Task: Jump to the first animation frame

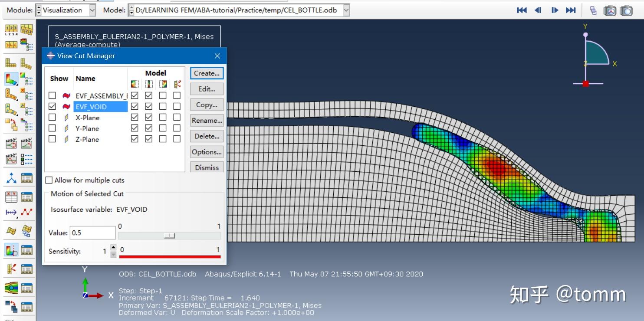Action: (522, 10)
